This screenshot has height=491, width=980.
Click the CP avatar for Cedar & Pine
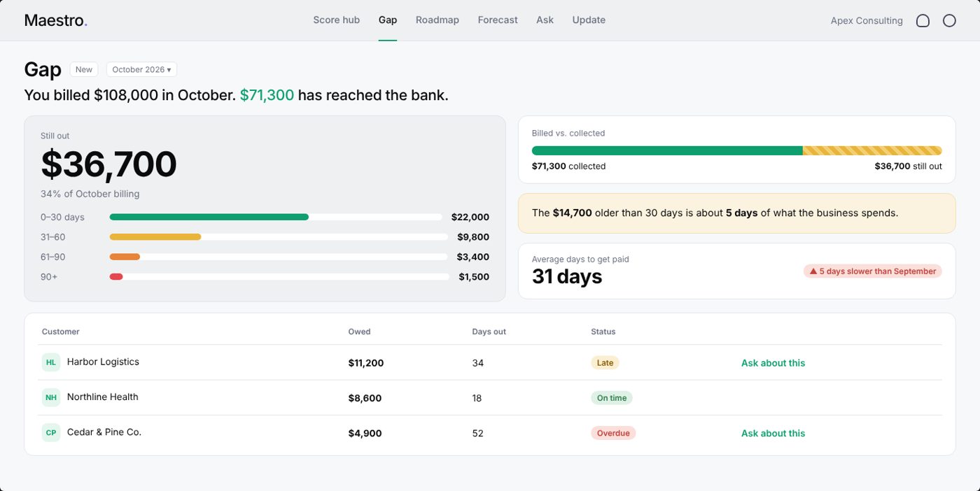(x=51, y=432)
